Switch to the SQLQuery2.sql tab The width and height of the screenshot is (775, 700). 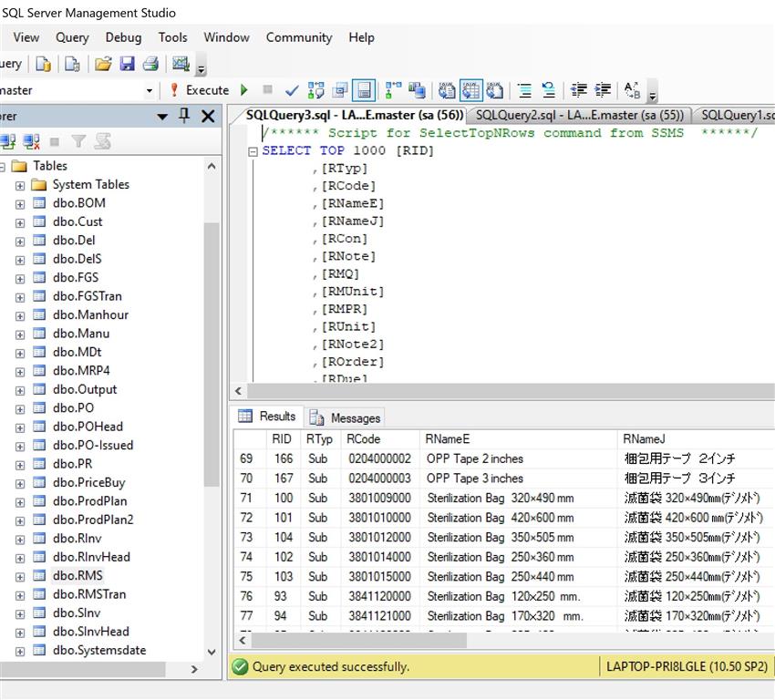pyautogui.click(x=579, y=115)
